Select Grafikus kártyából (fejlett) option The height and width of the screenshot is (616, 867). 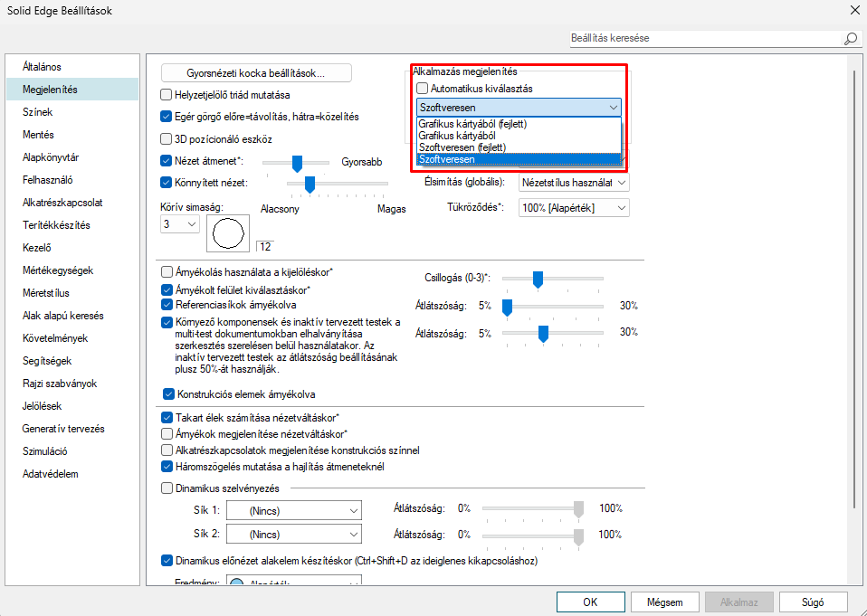(x=473, y=124)
